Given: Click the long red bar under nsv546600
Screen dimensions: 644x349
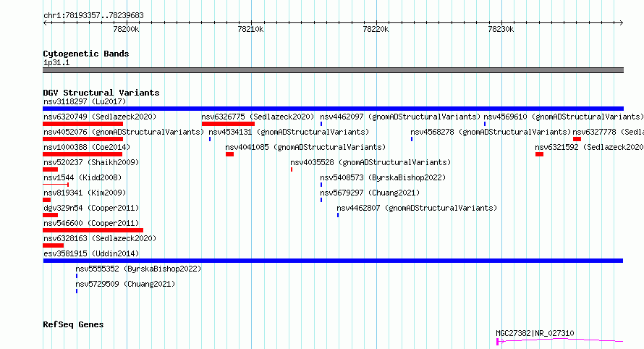Looking at the screenshot, I should 93,230.
